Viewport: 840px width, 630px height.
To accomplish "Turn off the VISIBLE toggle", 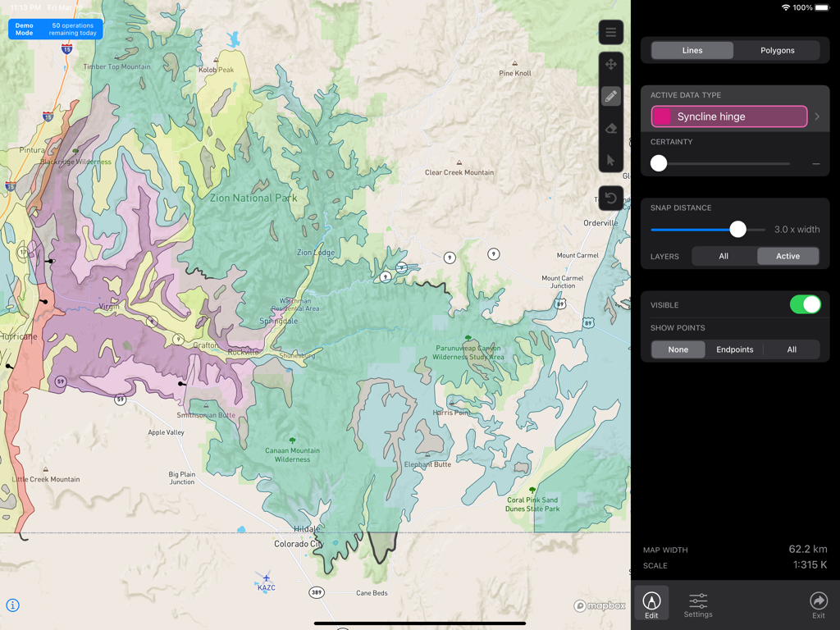I will [x=806, y=304].
